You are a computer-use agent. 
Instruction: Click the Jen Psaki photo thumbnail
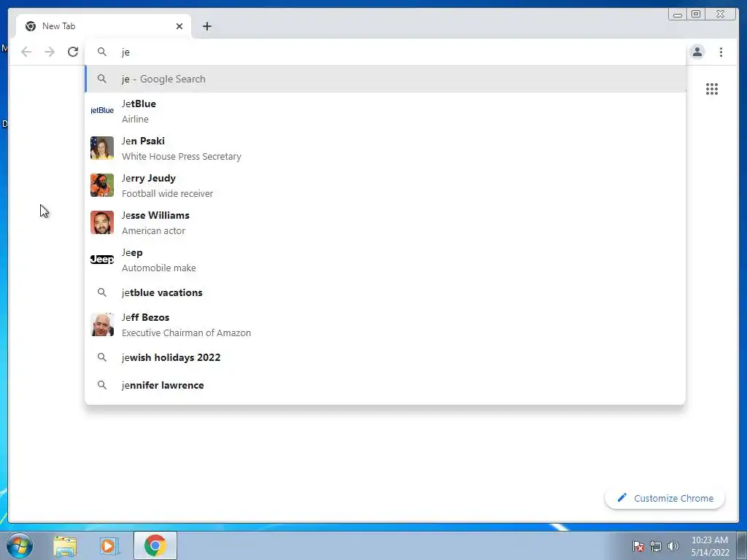102,147
